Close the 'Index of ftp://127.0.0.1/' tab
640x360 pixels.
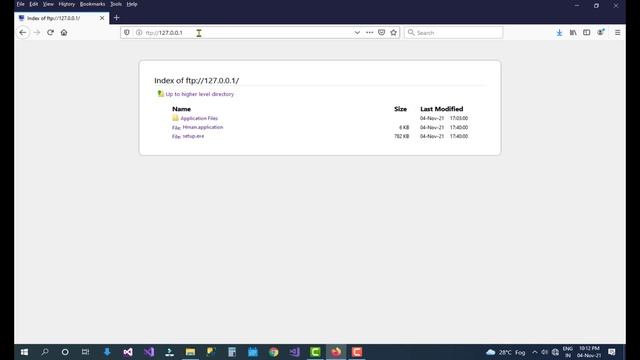pyautogui.click(x=102, y=18)
